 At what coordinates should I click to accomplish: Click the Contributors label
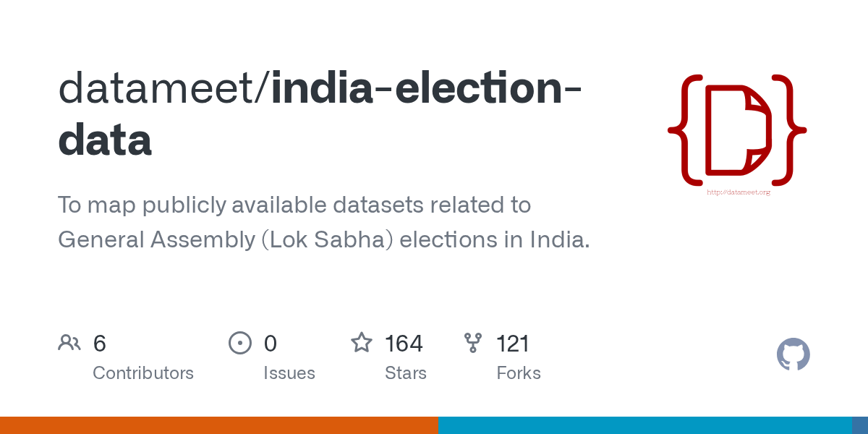pos(143,373)
